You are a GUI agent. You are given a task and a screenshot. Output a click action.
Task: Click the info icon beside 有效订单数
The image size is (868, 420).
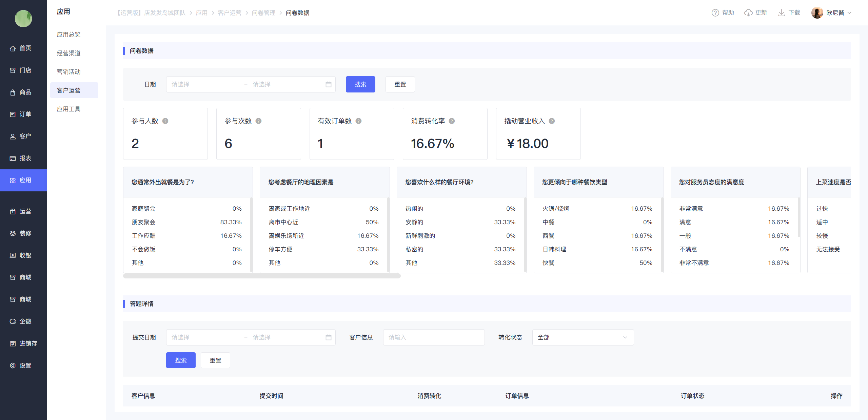358,121
